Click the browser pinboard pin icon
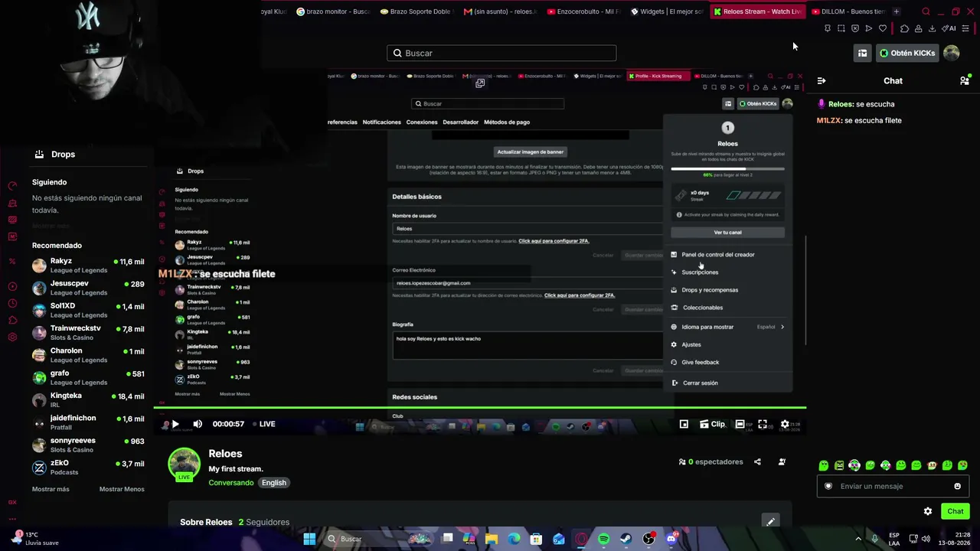Image resolution: width=980 pixels, height=551 pixels. [827, 28]
